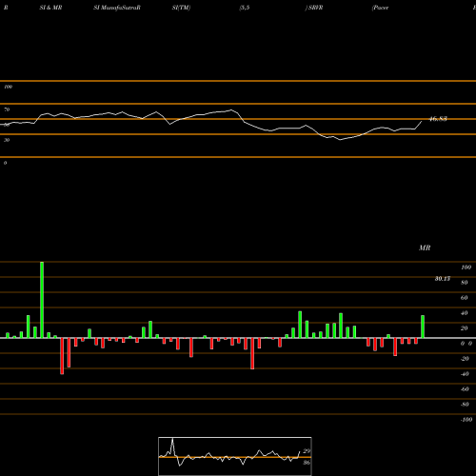Screen dimensions: 476x476
Task: Click the MR axis label 100
Action: [x=466, y=268]
